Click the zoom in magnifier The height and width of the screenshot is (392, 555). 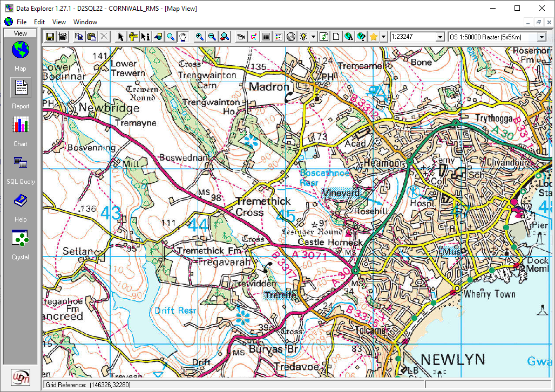coord(200,37)
